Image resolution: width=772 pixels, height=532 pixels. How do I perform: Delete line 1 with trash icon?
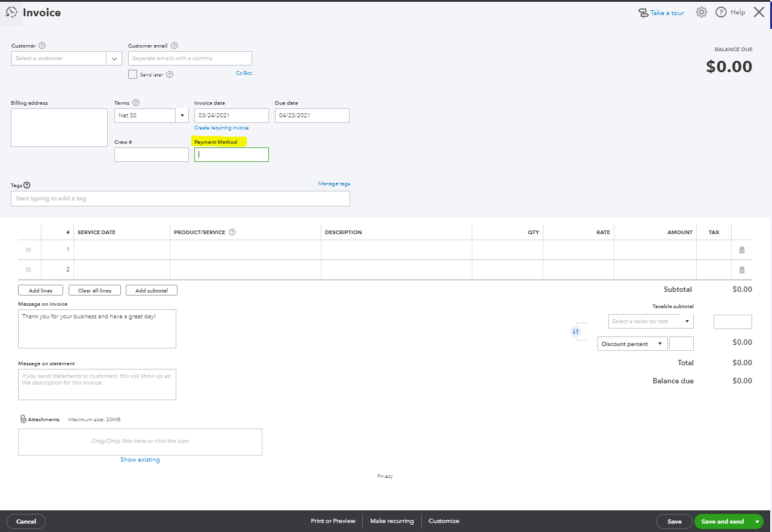click(x=741, y=250)
